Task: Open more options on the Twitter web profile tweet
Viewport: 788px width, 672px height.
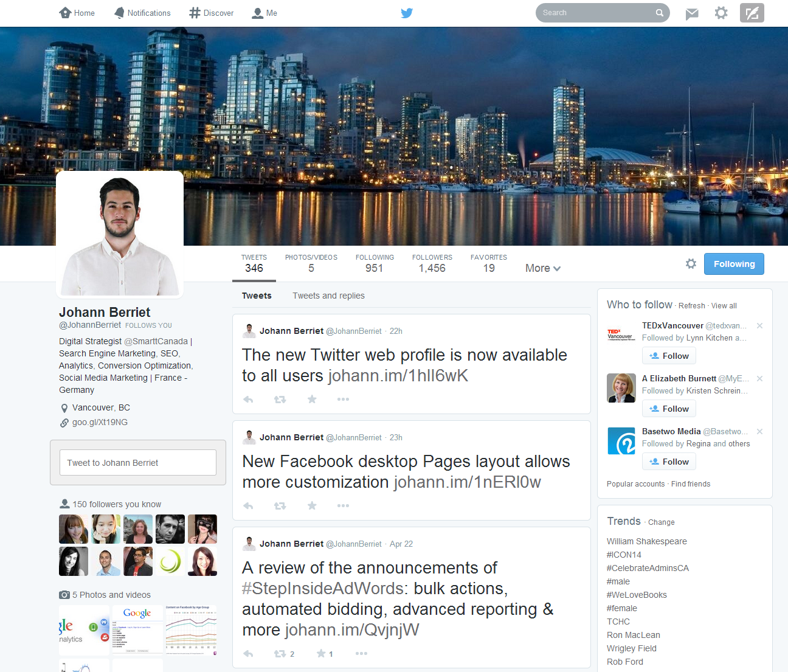Action: pyautogui.click(x=343, y=400)
